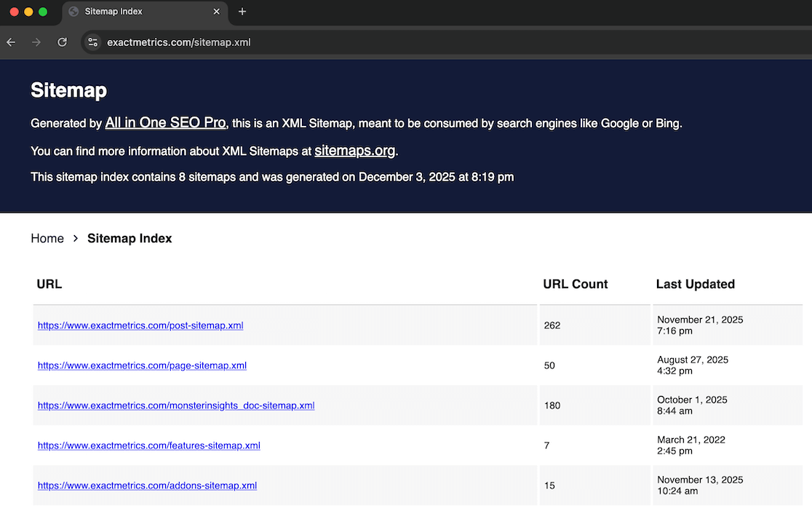
Task: Click the browser back navigation arrow
Action: click(10, 41)
